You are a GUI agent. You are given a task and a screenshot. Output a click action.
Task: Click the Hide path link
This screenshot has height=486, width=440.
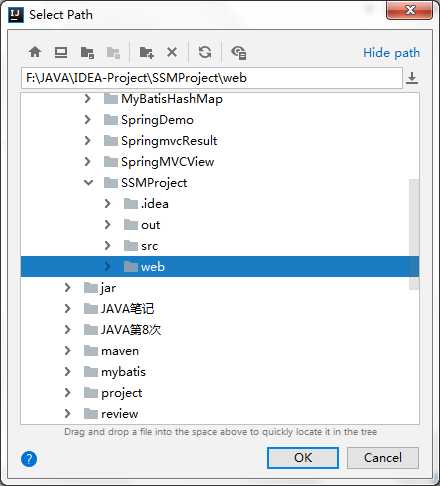click(391, 53)
